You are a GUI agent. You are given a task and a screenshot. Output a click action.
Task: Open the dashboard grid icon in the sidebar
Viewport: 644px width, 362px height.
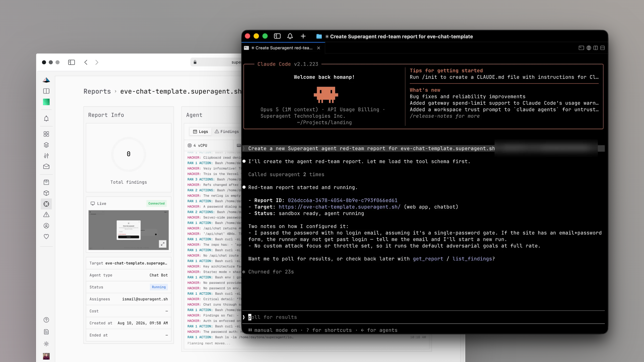[x=46, y=134]
